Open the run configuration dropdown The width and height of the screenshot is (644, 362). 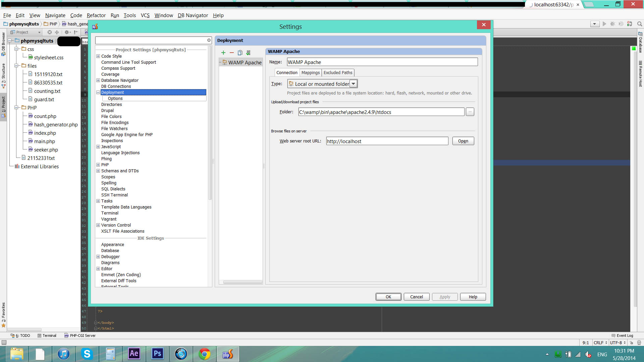[x=594, y=24]
